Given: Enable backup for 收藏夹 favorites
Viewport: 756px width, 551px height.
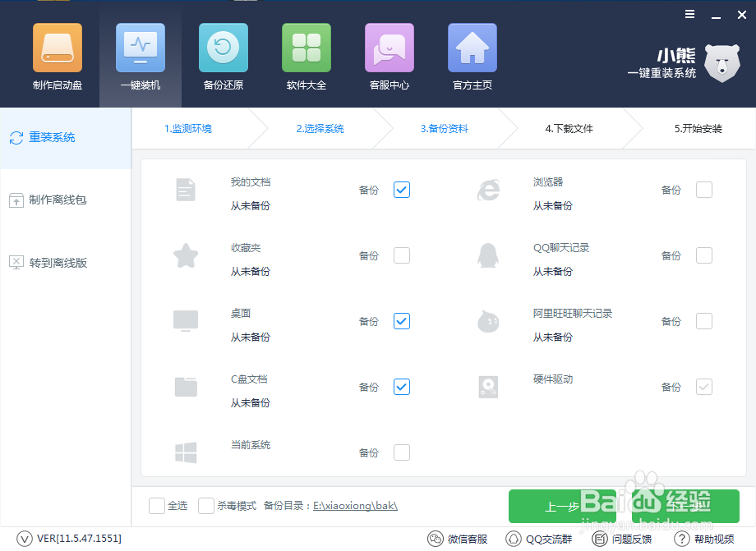Looking at the screenshot, I should [401, 255].
